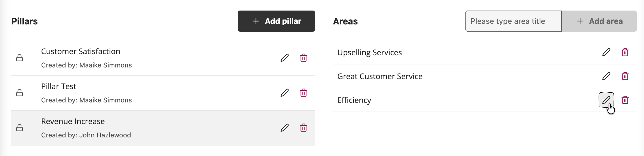
Task: Delete the Customer Satisfaction pillar
Action: 303,58
